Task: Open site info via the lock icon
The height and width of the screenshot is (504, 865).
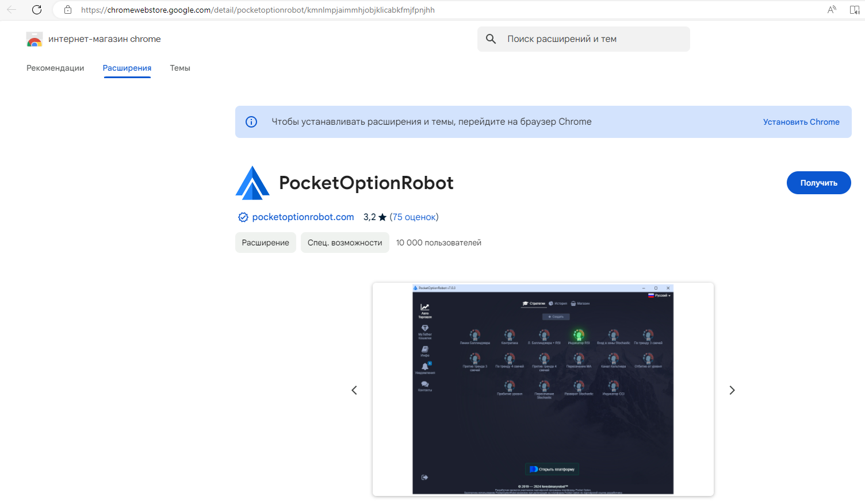Action: point(68,10)
